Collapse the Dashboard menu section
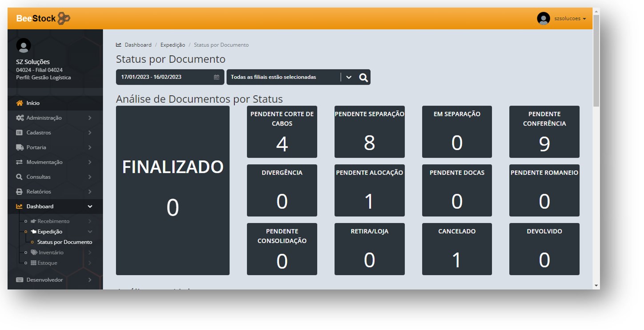This screenshot has width=644, height=330. coord(90,207)
